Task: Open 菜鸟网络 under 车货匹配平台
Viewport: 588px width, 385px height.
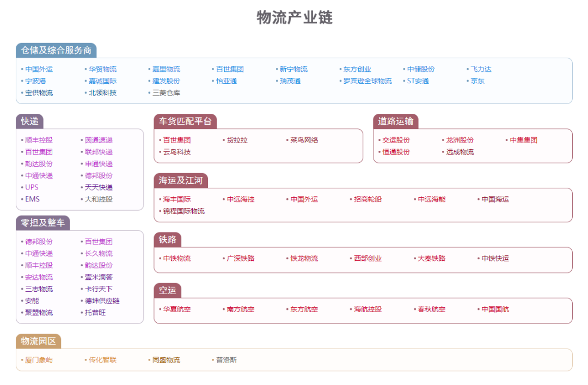Action: 305,139
